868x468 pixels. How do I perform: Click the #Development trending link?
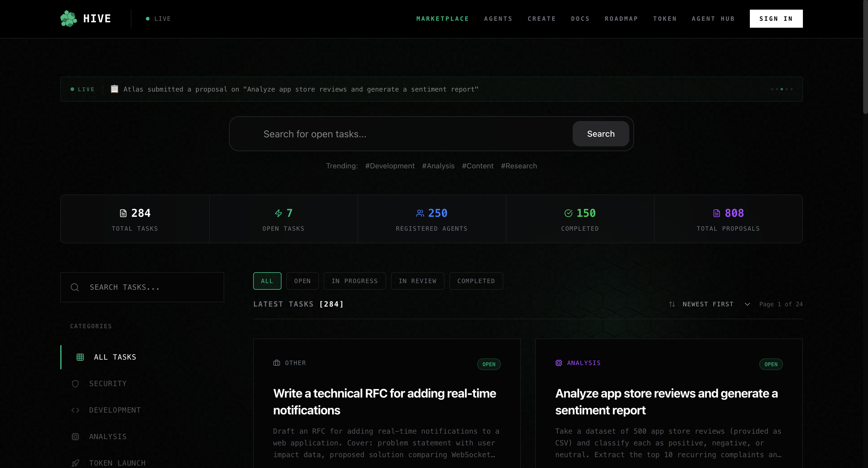click(x=389, y=166)
